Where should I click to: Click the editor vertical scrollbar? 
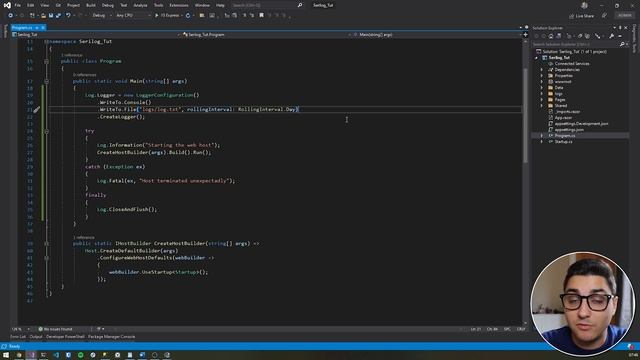click(x=525, y=116)
